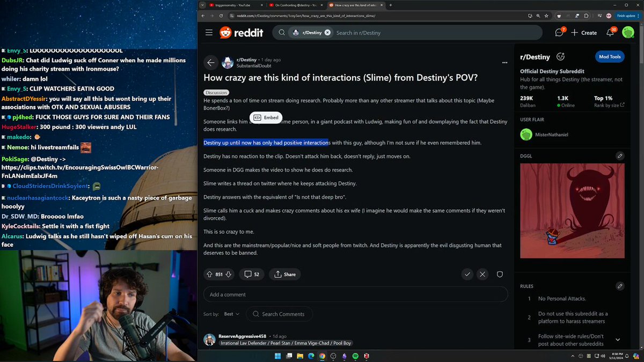Click the community settings icon next to r/Destiny
The height and width of the screenshot is (362, 644).
tap(561, 56)
